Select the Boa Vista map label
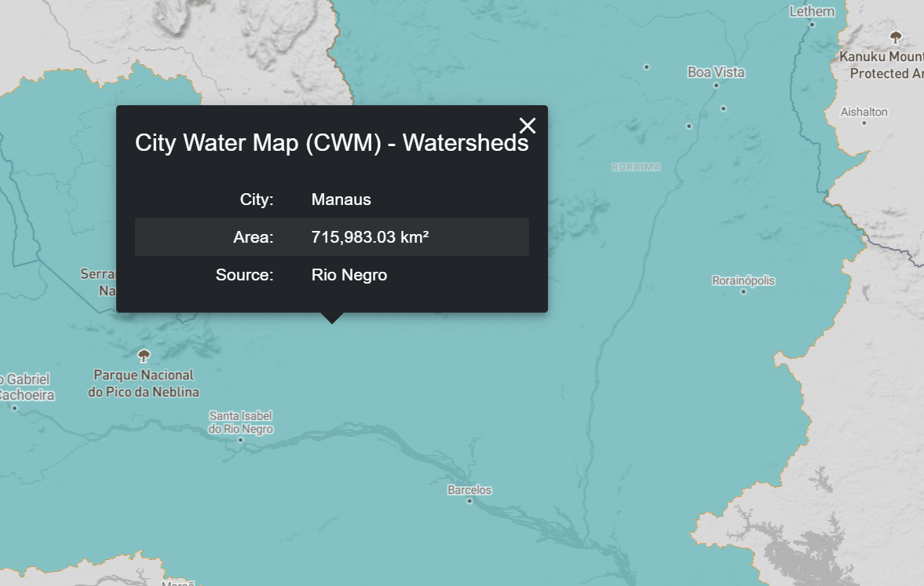The image size is (924, 586). click(x=716, y=72)
